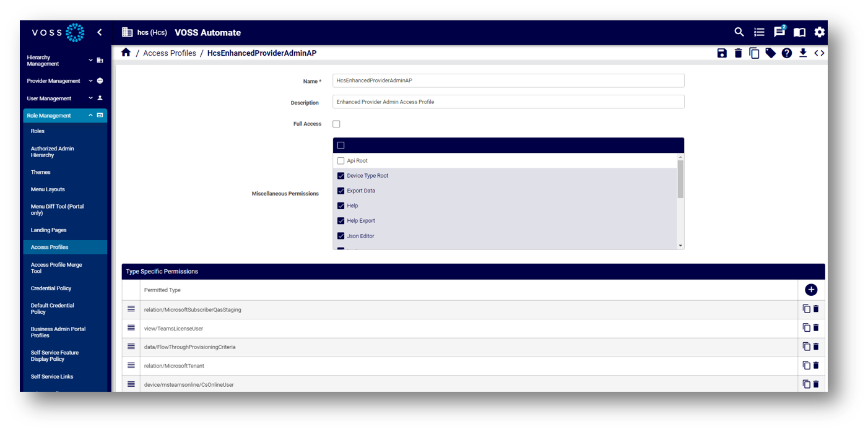Click the Description field to edit it
The image size is (868, 432).
coord(508,102)
